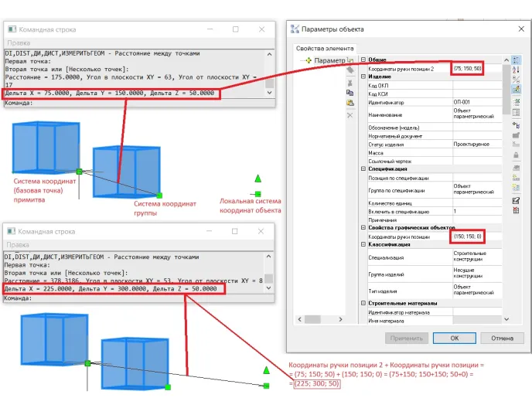The height and width of the screenshot is (415, 532).
Task: Click the property grid scroll-down arrow
Action: click(x=506, y=319)
